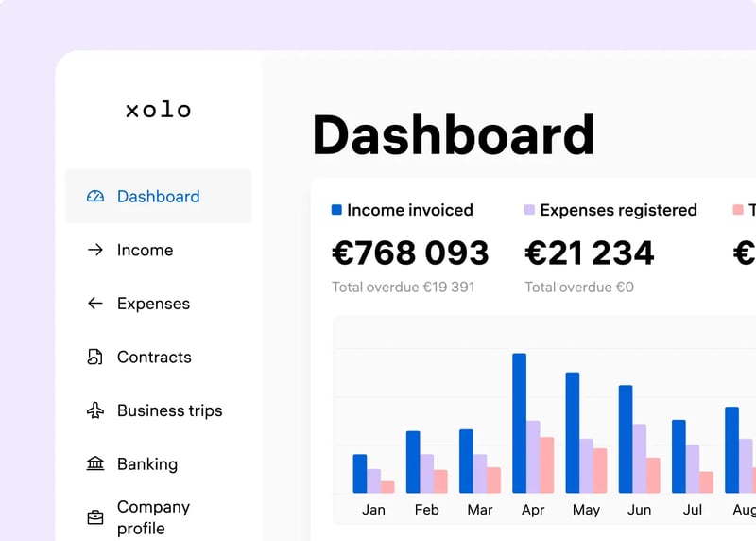Click the Banking building icon
The height and width of the screenshot is (541, 756).
click(94, 464)
